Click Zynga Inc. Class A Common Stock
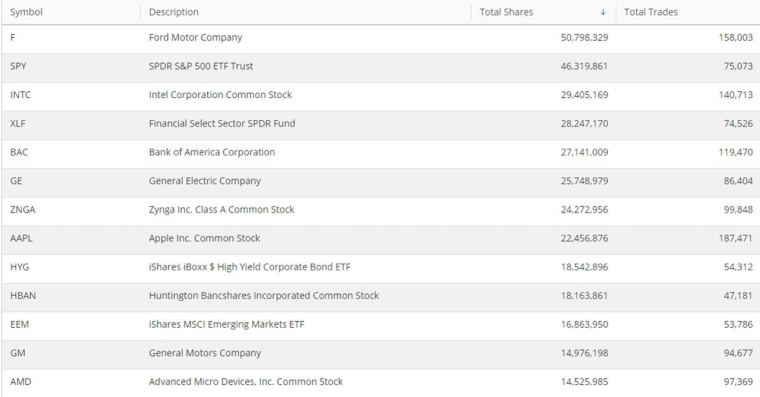Screen dimensions: 760x397 tap(222, 209)
